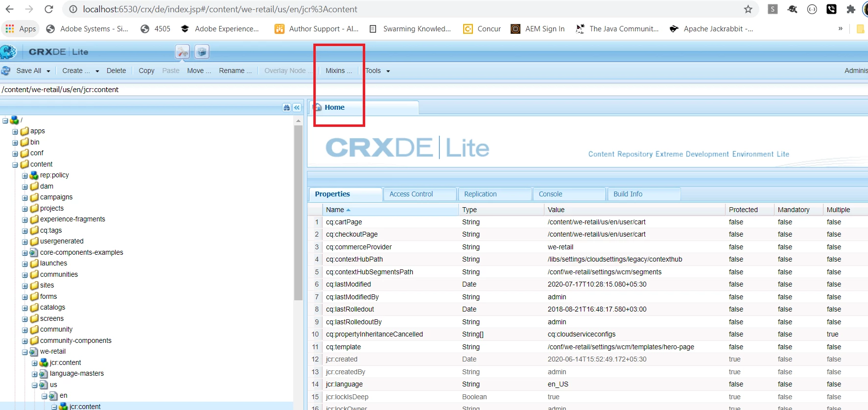Click the dam folder icon
The height and width of the screenshot is (410, 868).
point(34,187)
